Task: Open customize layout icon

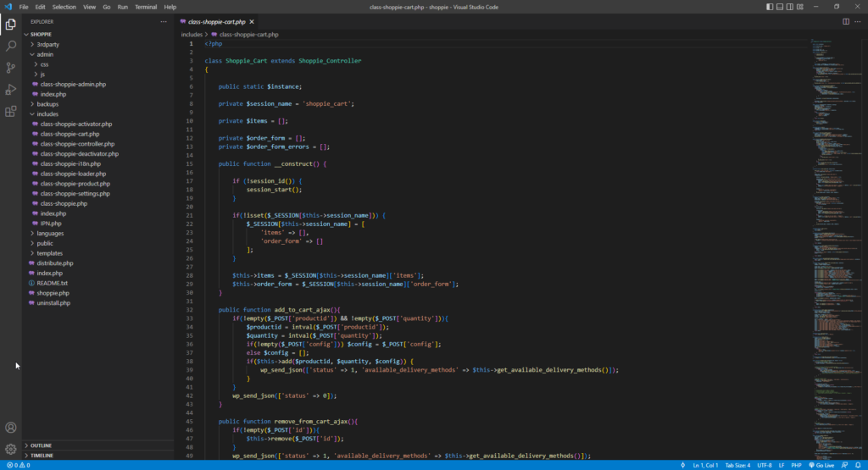Action: tap(800, 7)
